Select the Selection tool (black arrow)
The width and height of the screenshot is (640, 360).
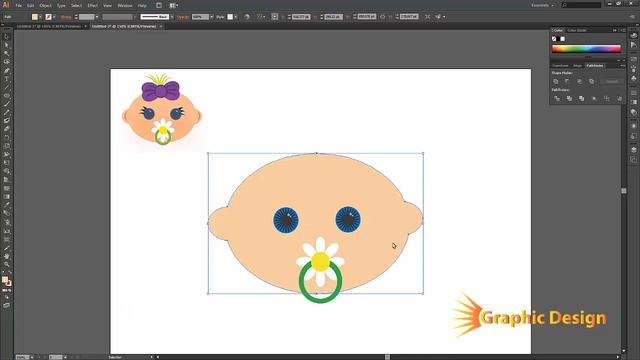coord(7,37)
